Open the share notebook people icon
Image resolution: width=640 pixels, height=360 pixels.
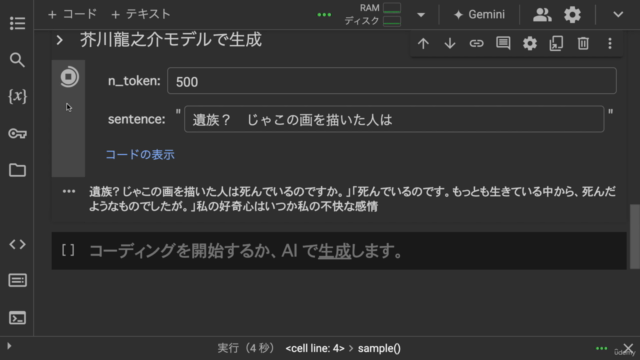(x=542, y=15)
